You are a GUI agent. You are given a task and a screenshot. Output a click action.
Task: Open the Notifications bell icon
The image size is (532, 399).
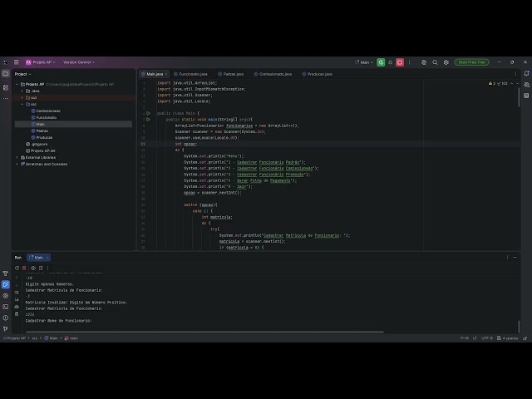pyautogui.click(x=526, y=74)
